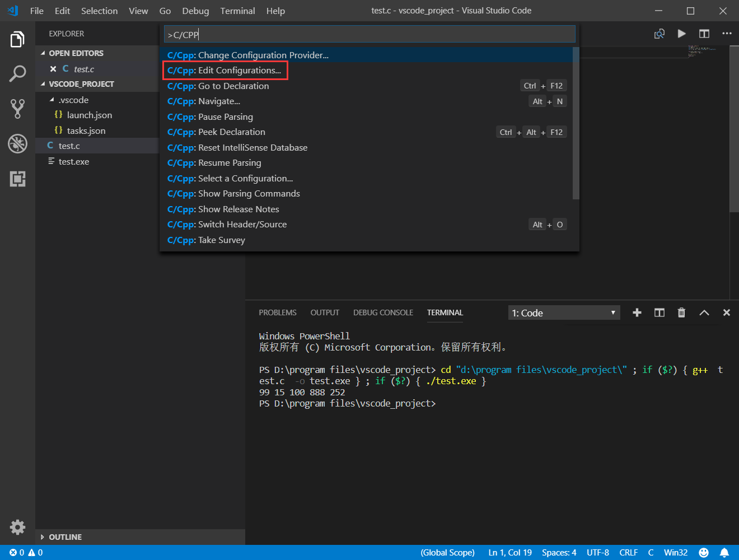Image resolution: width=739 pixels, height=560 pixels.
Task: Open the Go menu
Action: tap(165, 11)
